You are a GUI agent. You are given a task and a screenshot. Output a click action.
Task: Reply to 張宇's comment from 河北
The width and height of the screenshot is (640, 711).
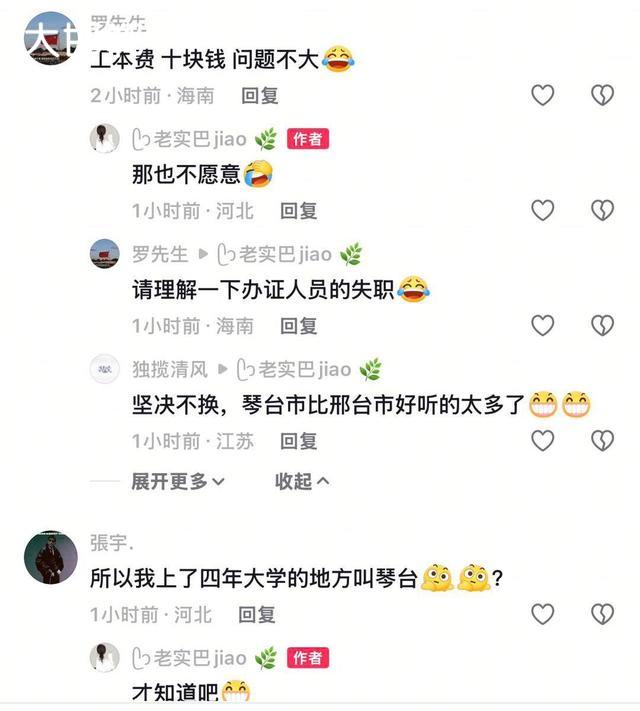pos(257,615)
